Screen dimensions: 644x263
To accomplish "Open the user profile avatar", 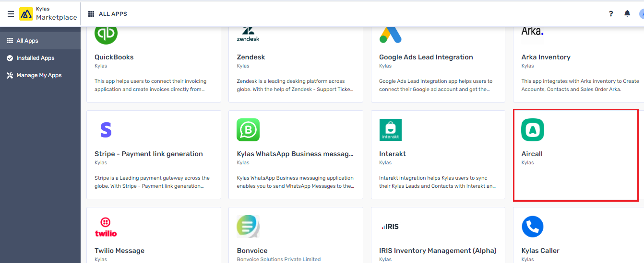I will click(642, 14).
